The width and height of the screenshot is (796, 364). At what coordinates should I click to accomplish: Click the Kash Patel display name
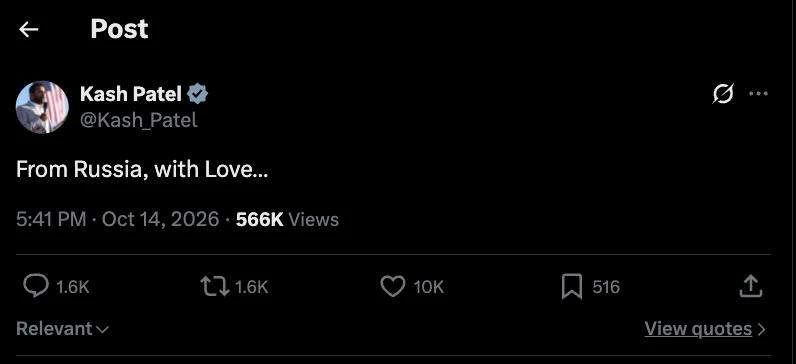[x=131, y=94]
